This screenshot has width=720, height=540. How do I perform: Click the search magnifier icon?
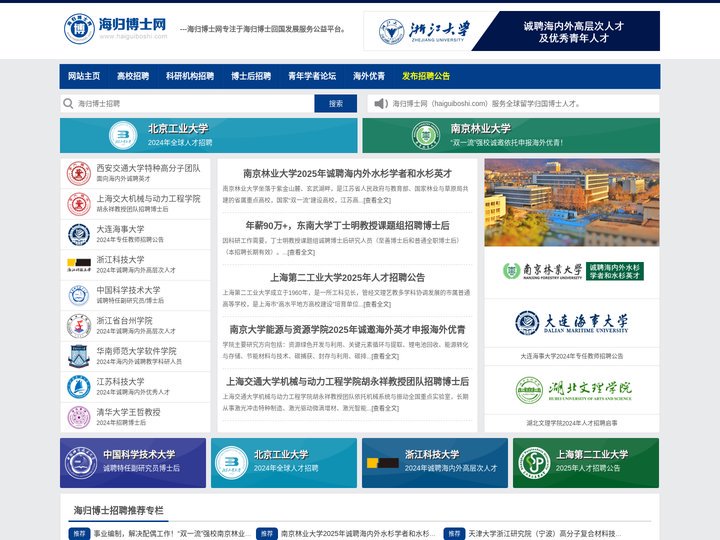(68, 103)
